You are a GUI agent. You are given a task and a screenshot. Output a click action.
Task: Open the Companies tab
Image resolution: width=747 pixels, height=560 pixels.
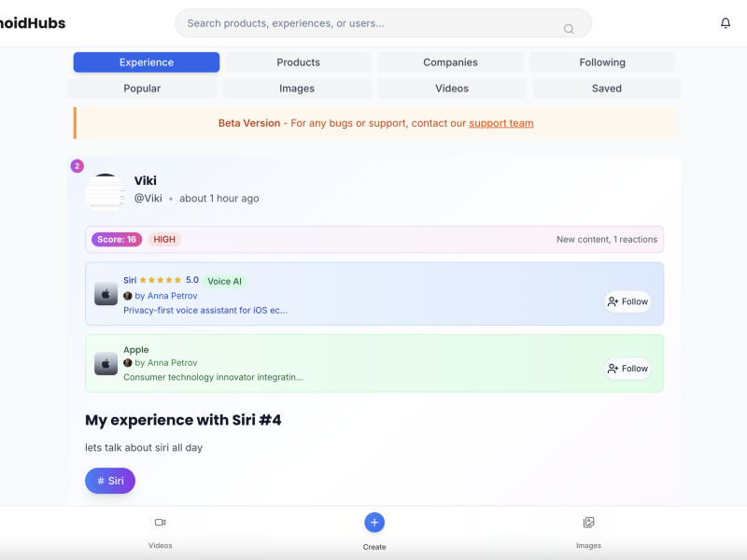(x=450, y=63)
